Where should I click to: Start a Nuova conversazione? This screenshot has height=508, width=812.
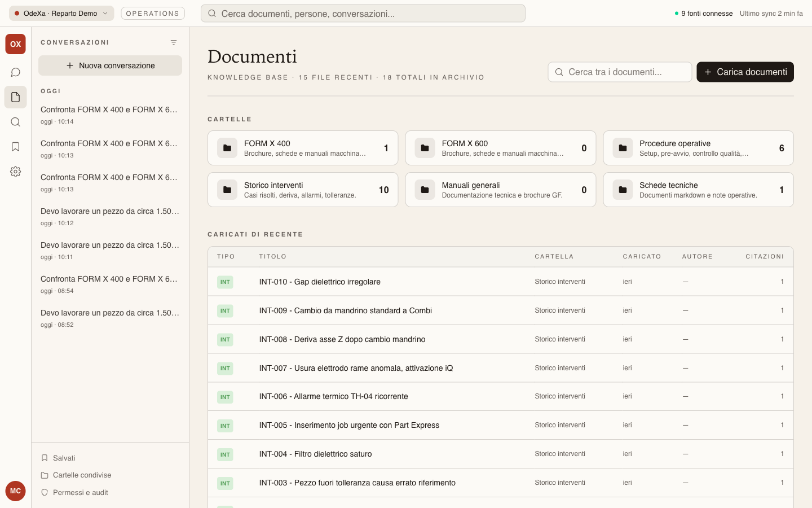pos(110,65)
